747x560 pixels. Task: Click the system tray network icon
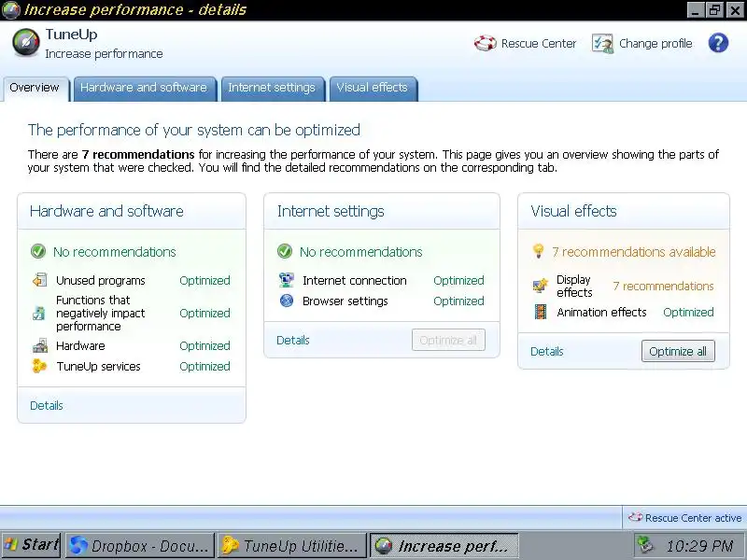click(x=645, y=545)
